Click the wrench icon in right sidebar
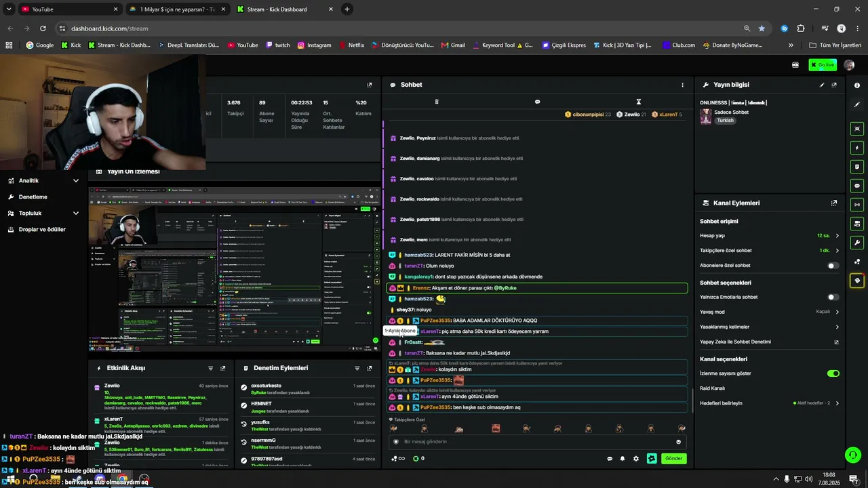This screenshot has width=868, height=488. (x=857, y=243)
